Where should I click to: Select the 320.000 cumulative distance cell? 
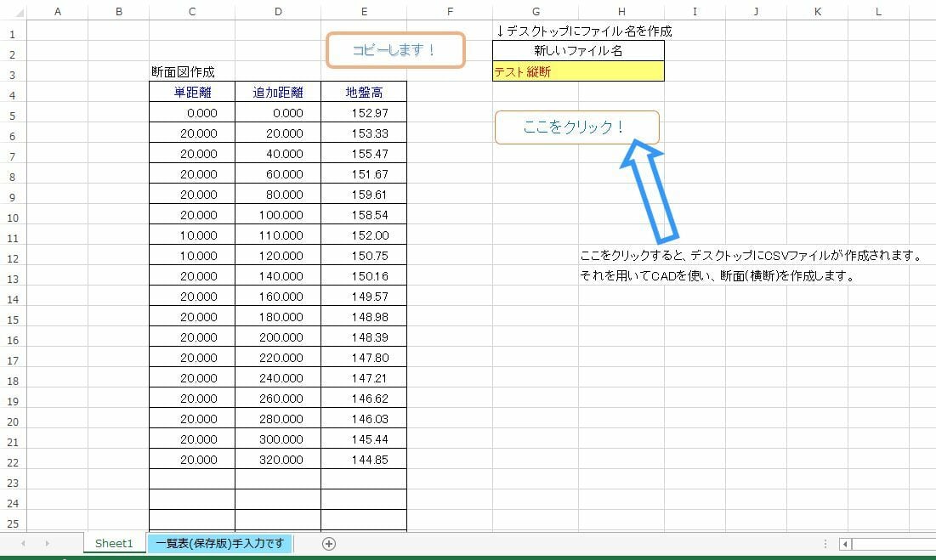278,459
